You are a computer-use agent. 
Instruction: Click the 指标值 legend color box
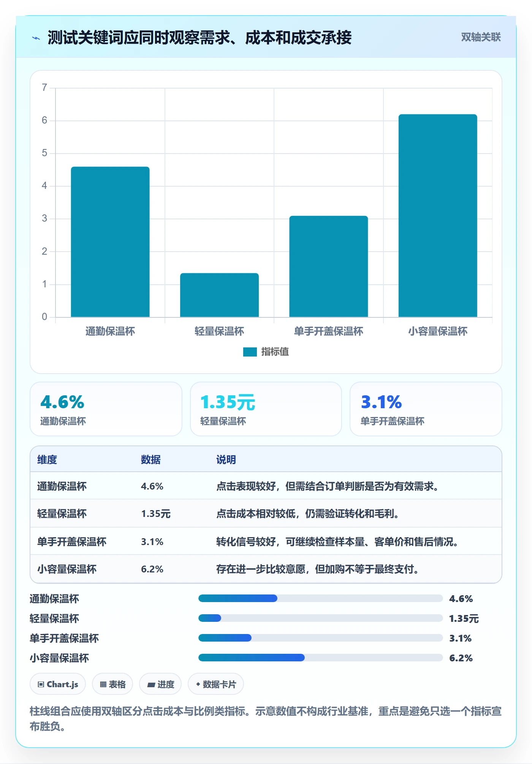coord(250,352)
